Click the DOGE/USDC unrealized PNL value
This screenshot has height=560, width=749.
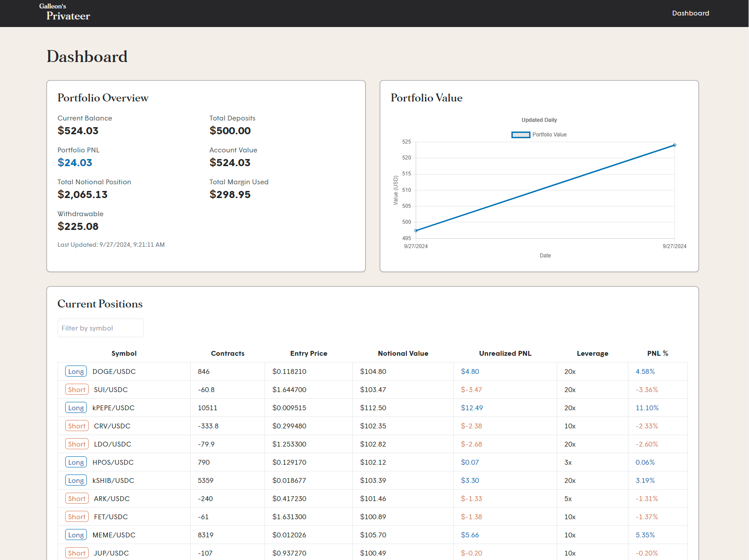pos(470,371)
